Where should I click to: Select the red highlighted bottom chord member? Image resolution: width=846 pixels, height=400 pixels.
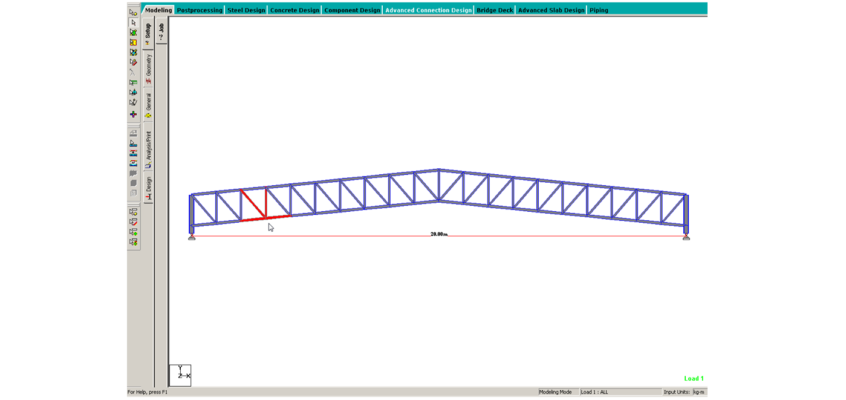point(265,218)
